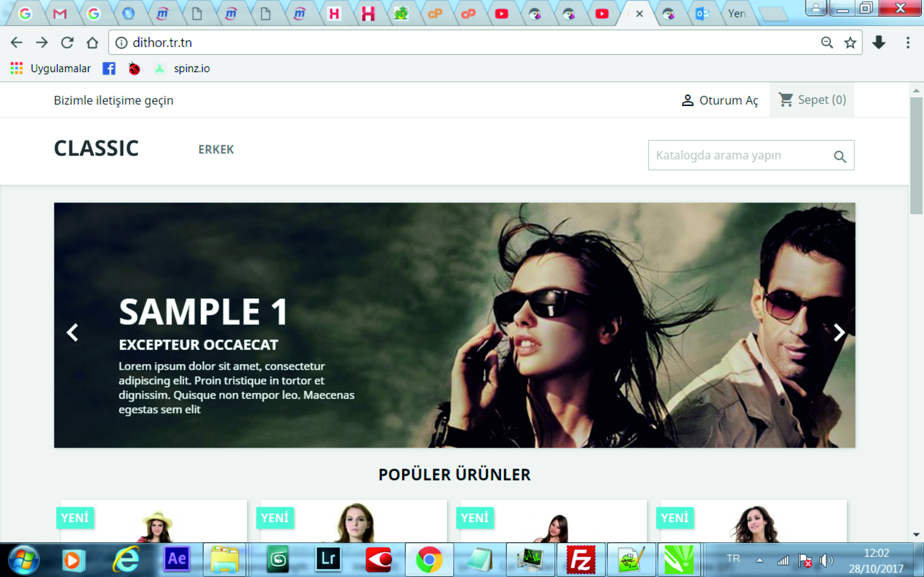Show hidden system tray icons

point(760,560)
